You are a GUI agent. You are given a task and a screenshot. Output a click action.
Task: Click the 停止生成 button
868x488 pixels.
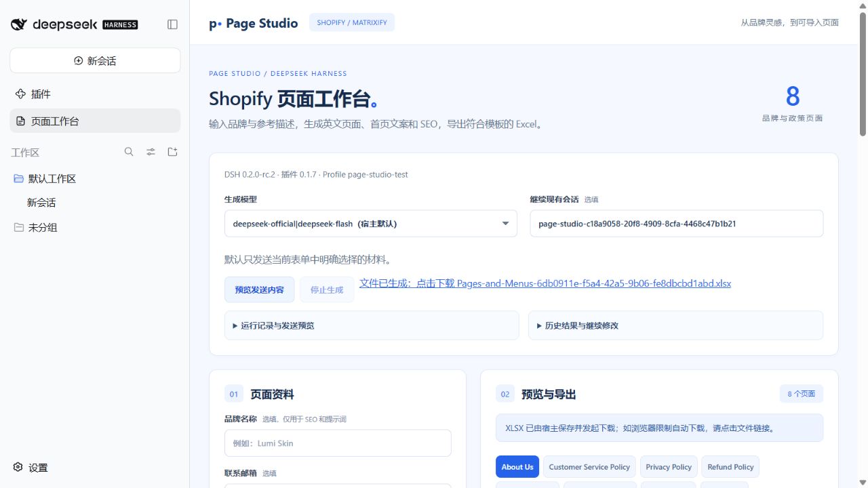point(327,289)
